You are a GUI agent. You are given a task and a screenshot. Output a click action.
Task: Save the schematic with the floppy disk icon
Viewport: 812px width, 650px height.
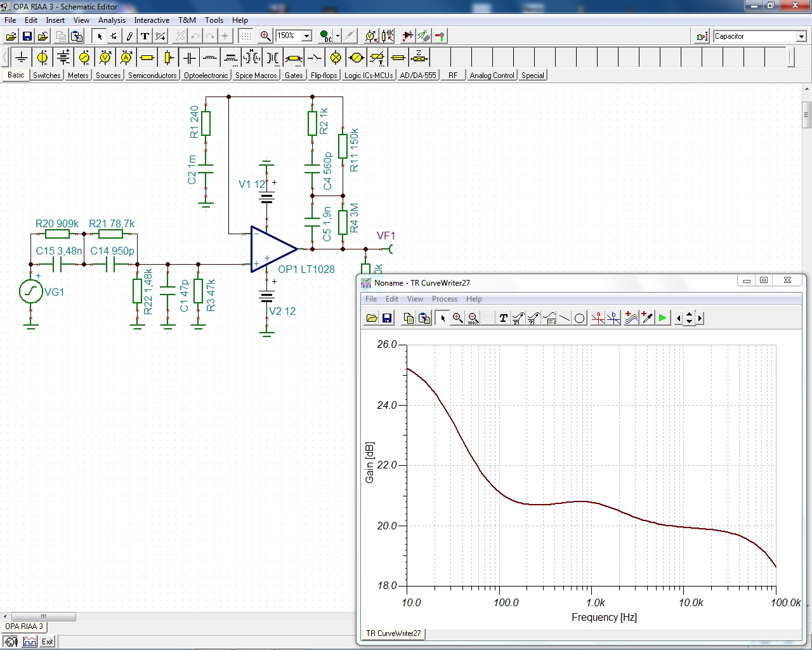[27, 36]
